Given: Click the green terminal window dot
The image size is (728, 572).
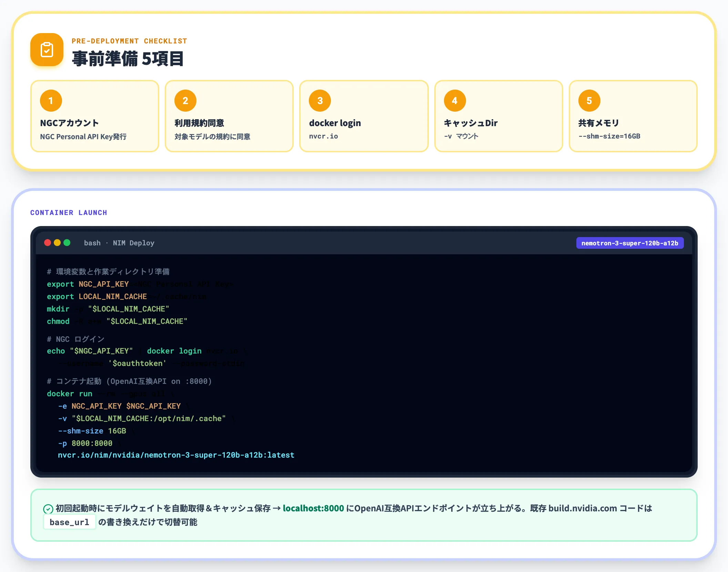Looking at the screenshot, I should pos(67,243).
